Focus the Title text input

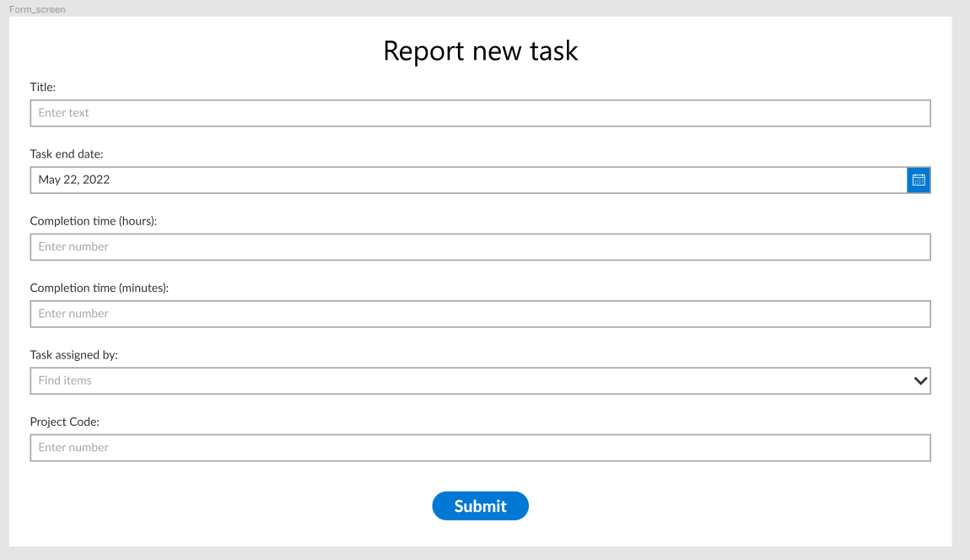480,113
